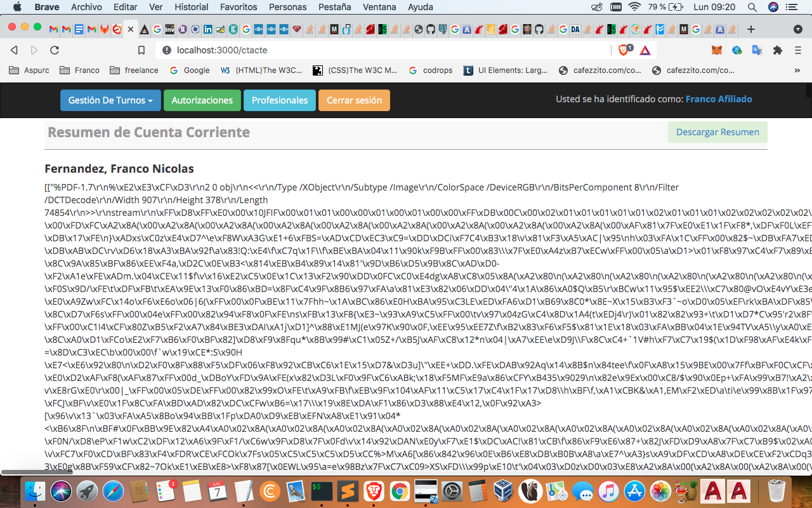Show hidden bookmarks with the chevron
The height and width of the screenshot is (508, 812).
click(x=798, y=70)
